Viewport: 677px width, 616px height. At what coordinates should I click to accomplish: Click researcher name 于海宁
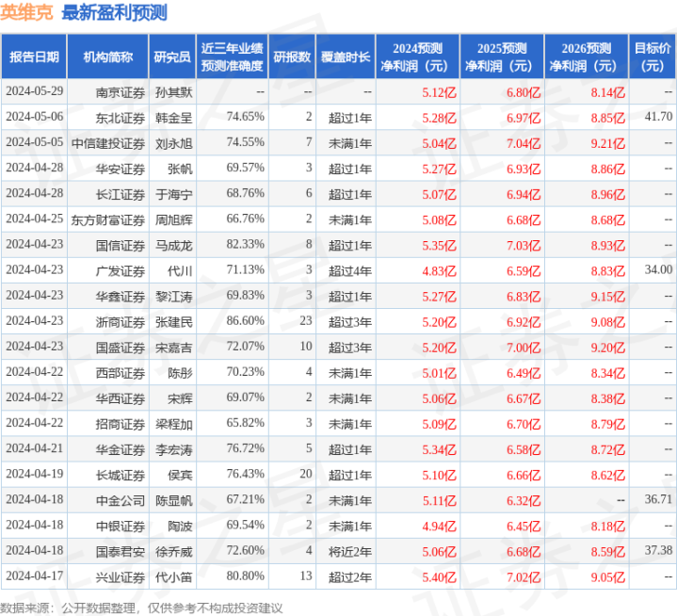coord(174,194)
